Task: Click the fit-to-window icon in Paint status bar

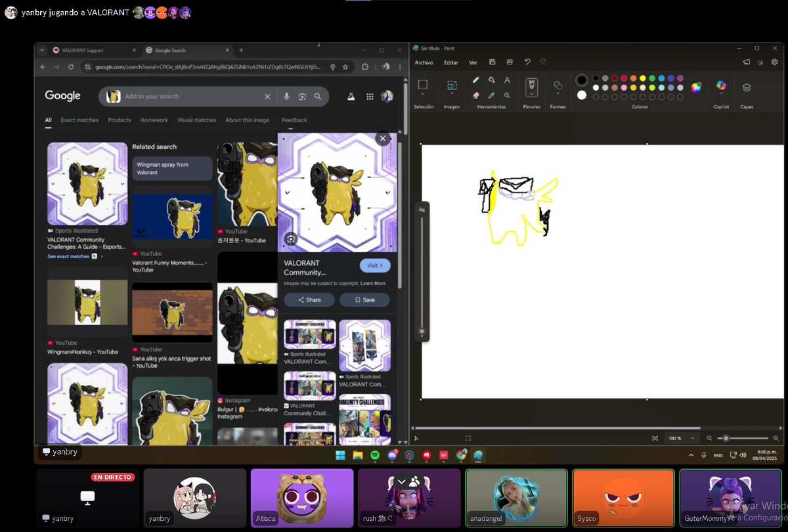Action: click(x=655, y=438)
